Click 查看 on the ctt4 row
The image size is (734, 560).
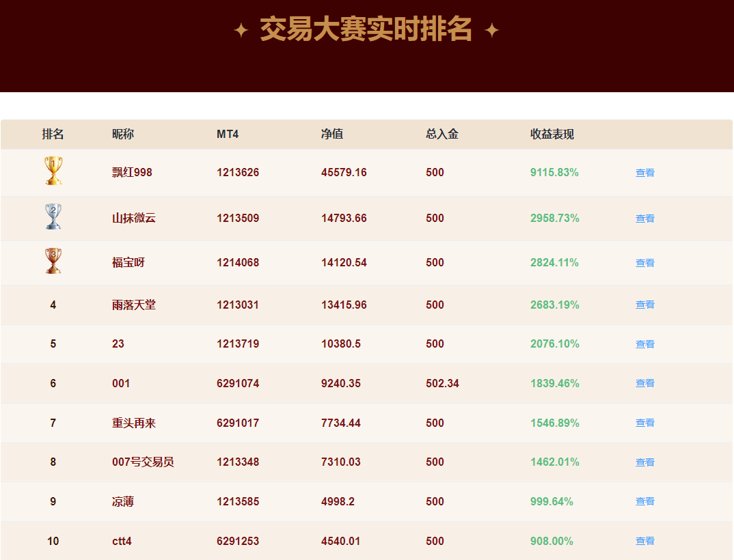point(644,540)
